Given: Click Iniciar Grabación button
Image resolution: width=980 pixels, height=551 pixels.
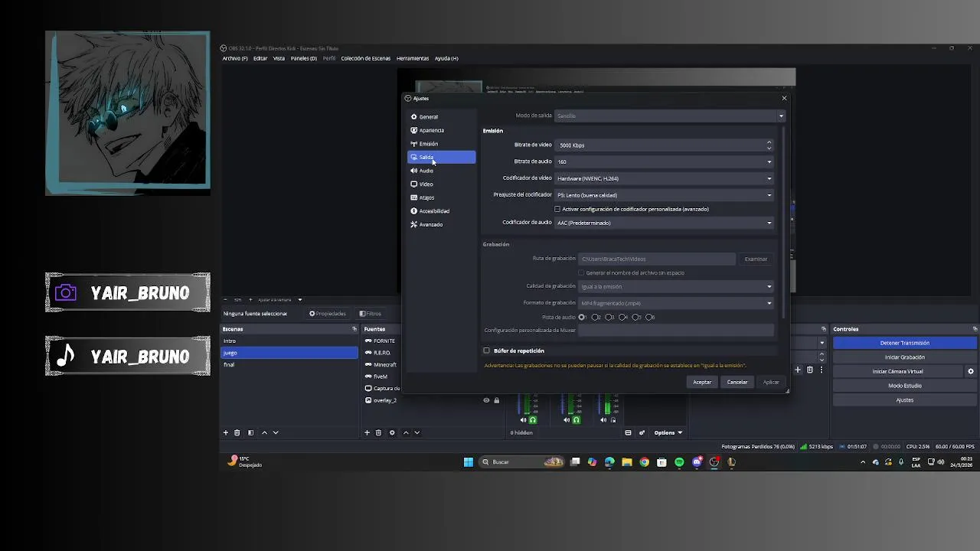Looking at the screenshot, I should [904, 357].
